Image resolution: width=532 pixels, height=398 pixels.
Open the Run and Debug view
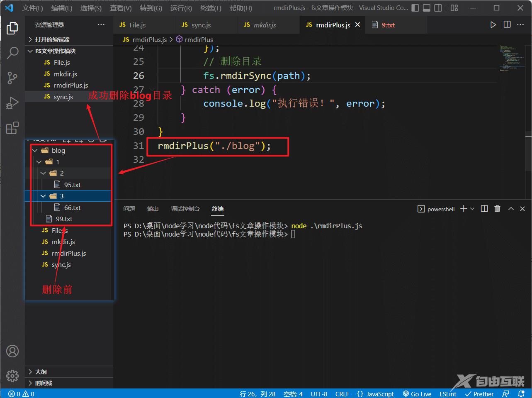(12, 103)
